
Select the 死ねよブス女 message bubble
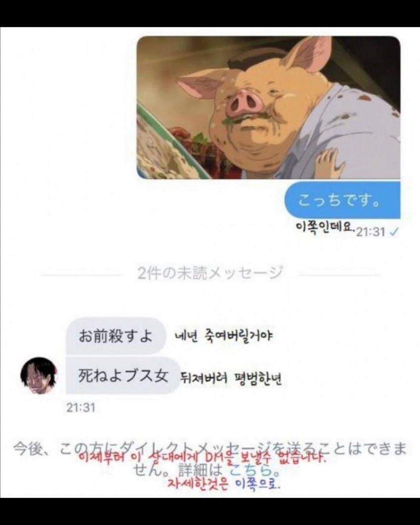(x=123, y=375)
